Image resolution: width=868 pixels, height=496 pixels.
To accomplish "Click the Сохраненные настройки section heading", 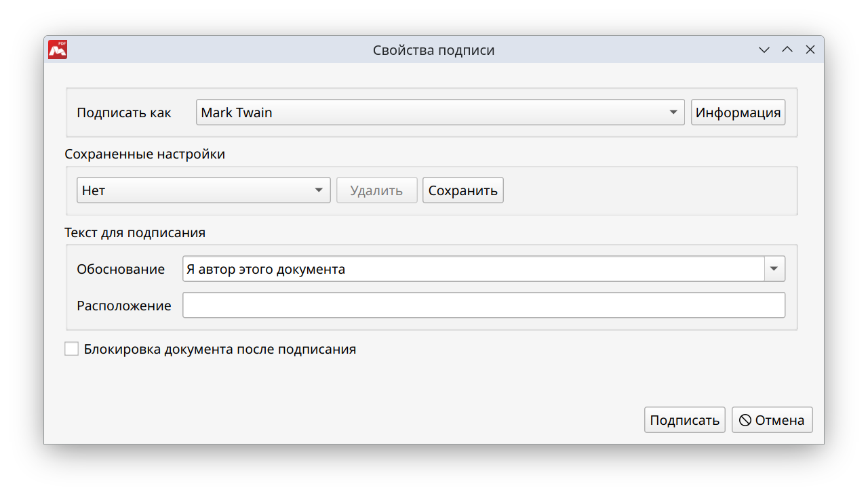I will click(x=144, y=154).
